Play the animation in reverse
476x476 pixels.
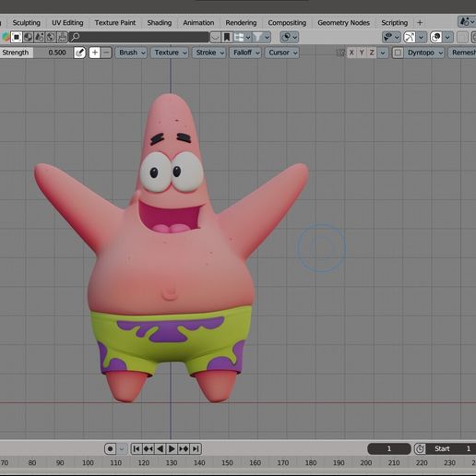160,449
